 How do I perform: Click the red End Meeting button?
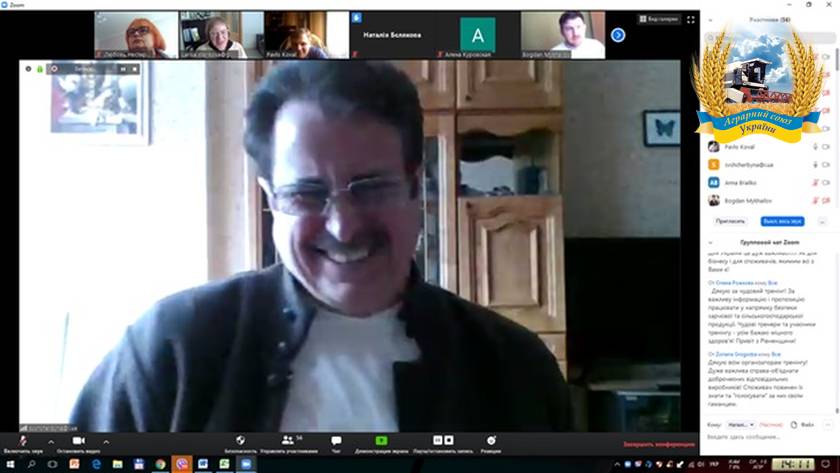[659, 444]
